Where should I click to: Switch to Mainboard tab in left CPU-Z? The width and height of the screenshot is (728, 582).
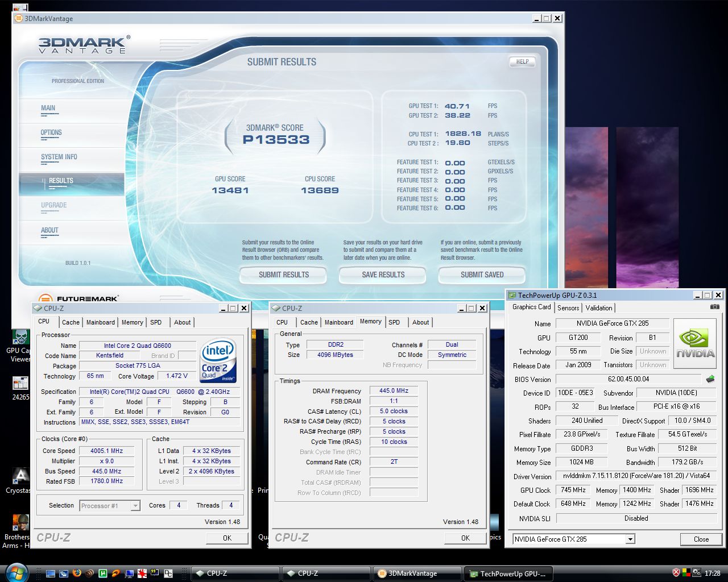pos(101,322)
